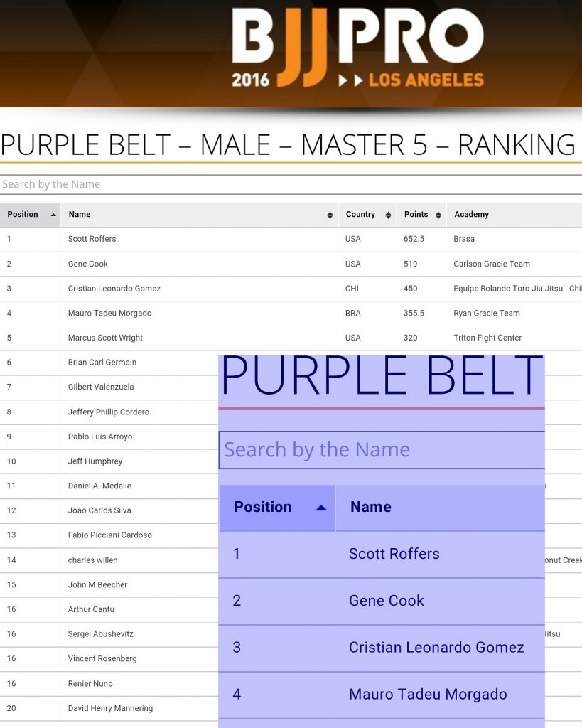
Task: Select Jeffery Phillip Cordero row
Action: (109, 412)
